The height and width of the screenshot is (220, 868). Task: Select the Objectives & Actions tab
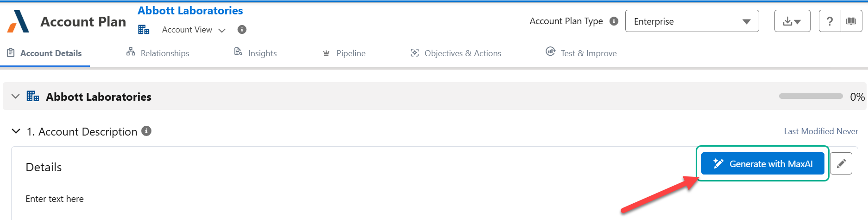(x=456, y=53)
